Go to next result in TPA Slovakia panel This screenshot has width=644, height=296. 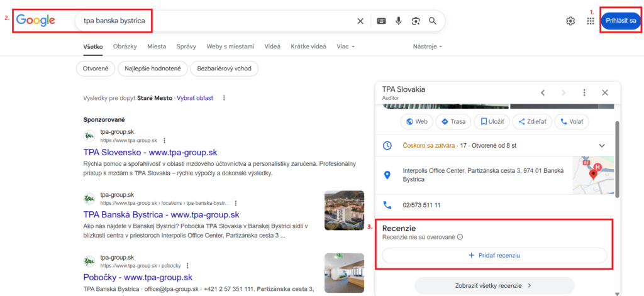[563, 93]
